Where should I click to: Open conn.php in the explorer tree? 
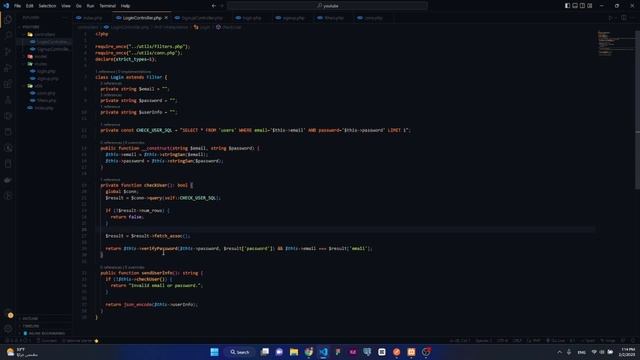click(x=45, y=93)
